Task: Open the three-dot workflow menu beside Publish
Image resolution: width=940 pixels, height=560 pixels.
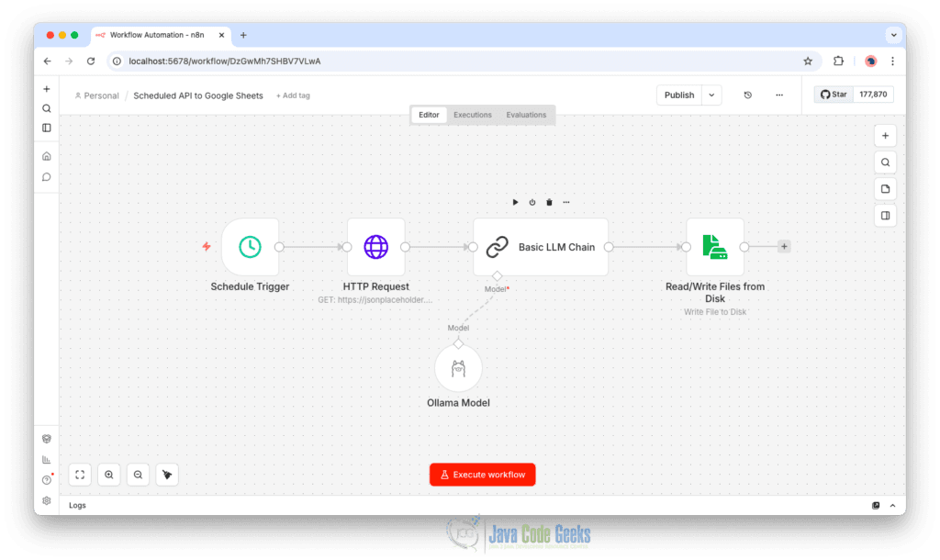Action: (779, 95)
